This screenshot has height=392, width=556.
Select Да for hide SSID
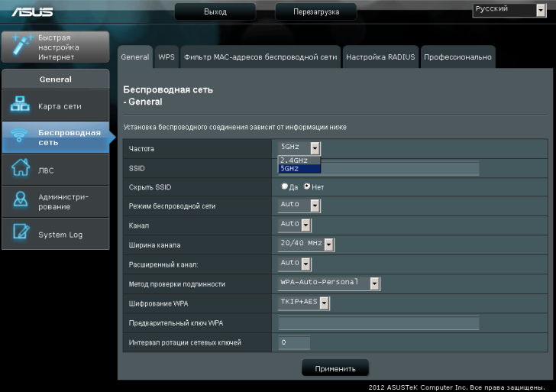(x=285, y=186)
